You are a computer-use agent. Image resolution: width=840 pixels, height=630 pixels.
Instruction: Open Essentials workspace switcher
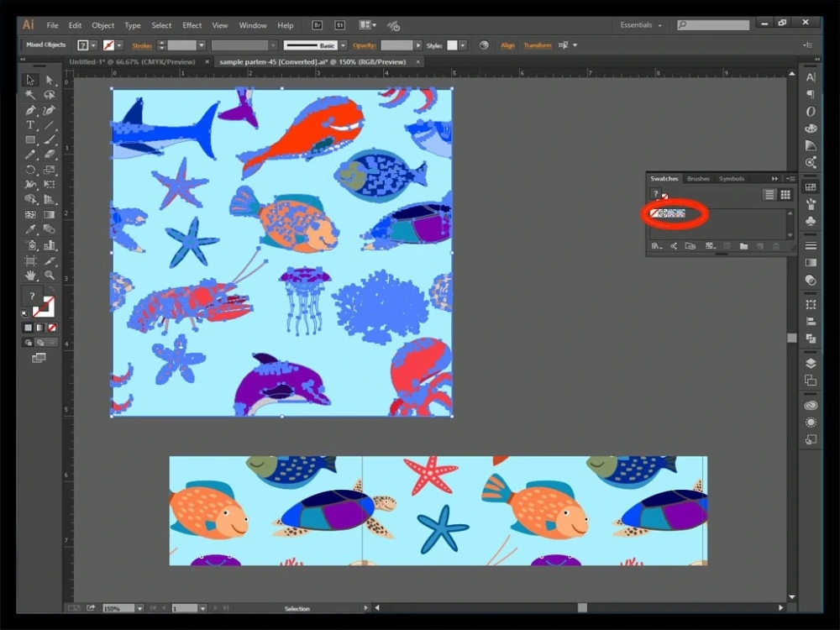(641, 25)
